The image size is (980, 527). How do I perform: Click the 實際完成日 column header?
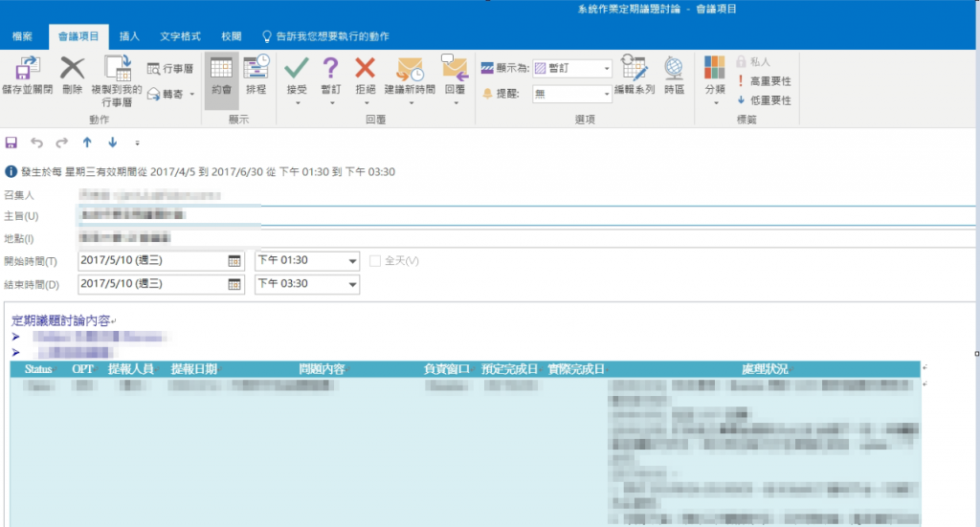coord(575,369)
